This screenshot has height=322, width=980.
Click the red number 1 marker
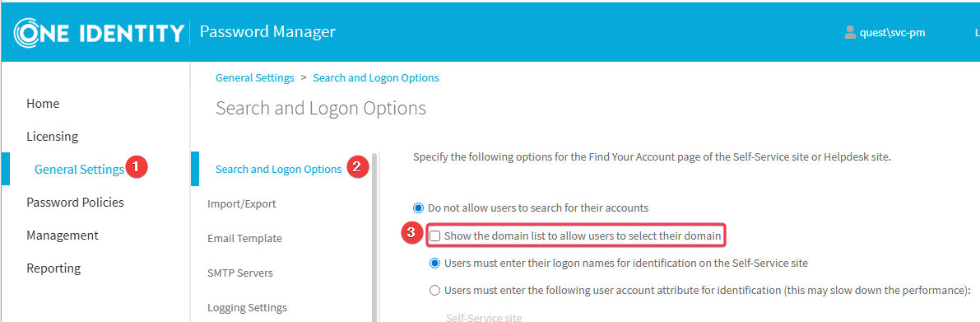click(x=136, y=167)
